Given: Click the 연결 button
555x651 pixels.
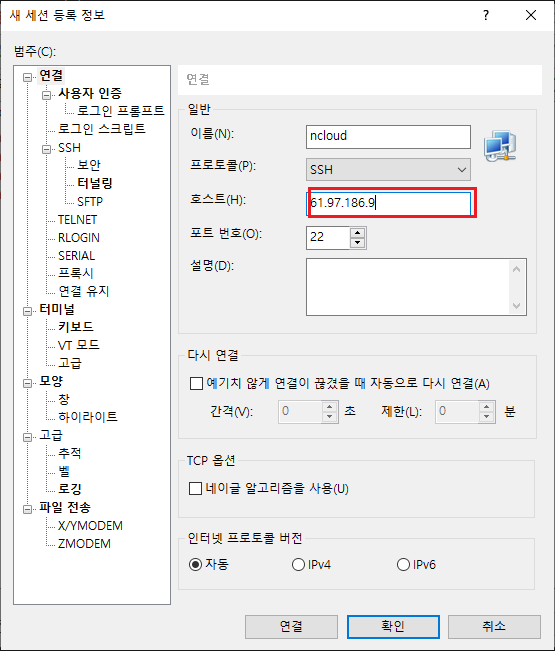Looking at the screenshot, I should [x=291, y=626].
